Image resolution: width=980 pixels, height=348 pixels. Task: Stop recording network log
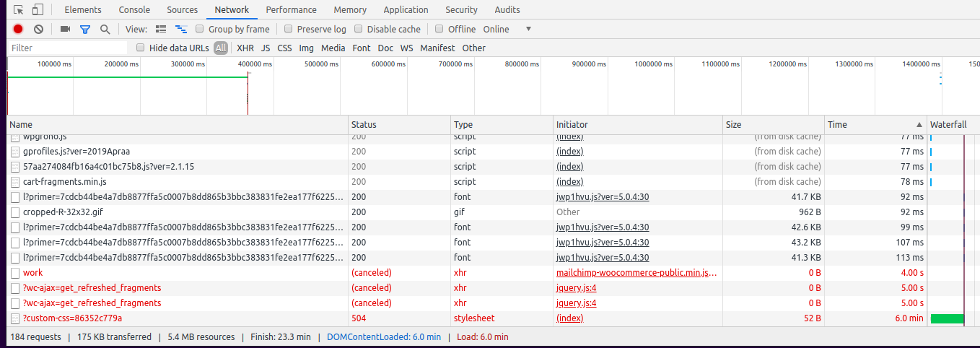coord(18,29)
